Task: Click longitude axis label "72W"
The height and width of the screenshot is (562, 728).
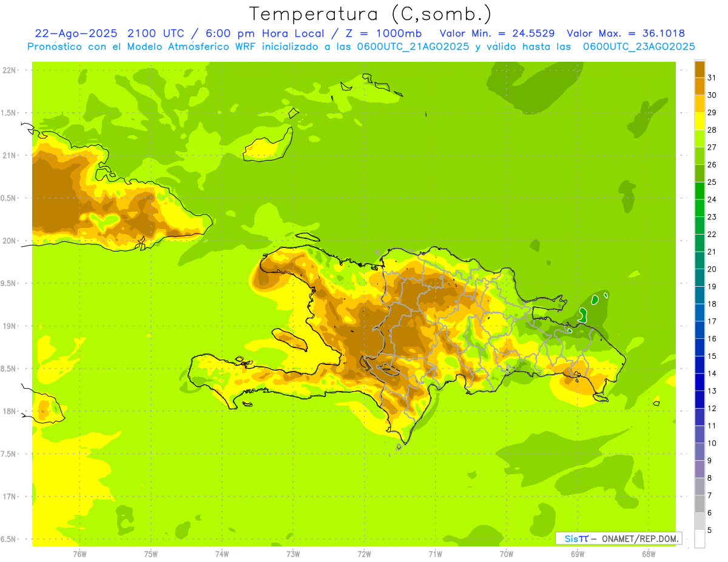Action: point(365,554)
